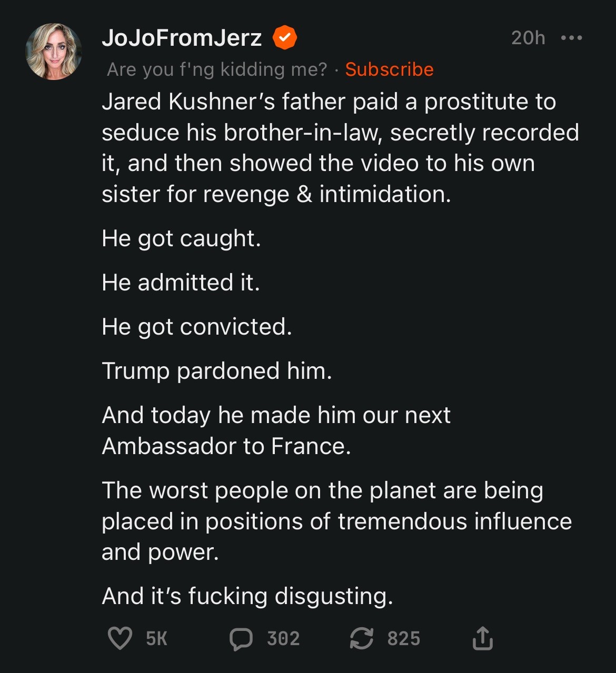Go to the JoJoFromJerz username profile
Viewport: 616px width, 673px height.
click(182, 38)
